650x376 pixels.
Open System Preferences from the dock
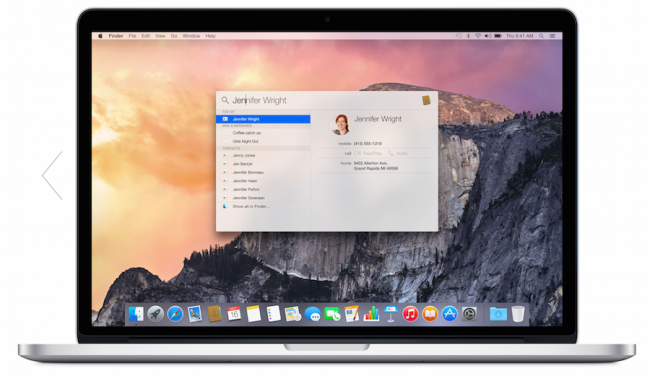[x=469, y=314]
